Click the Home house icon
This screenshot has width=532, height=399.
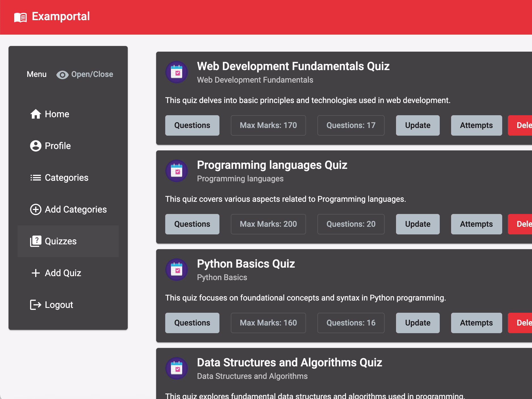(x=36, y=114)
